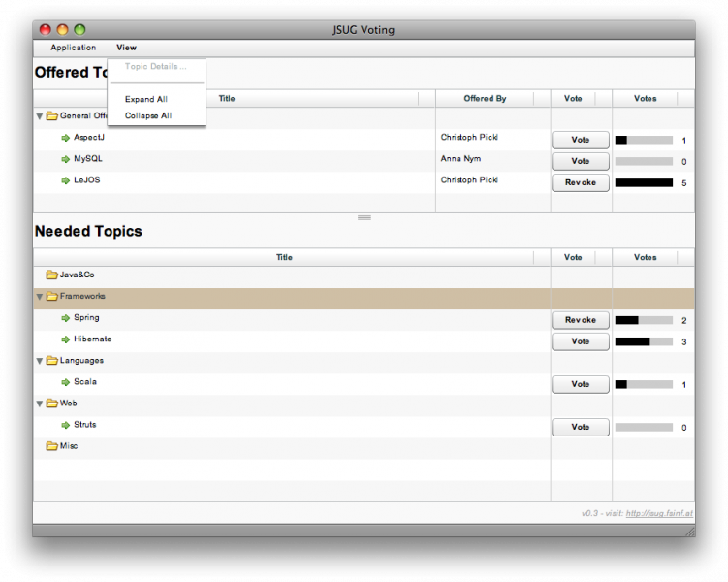Vote for the AspectJ topic
728x582 pixels.
click(x=581, y=140)
